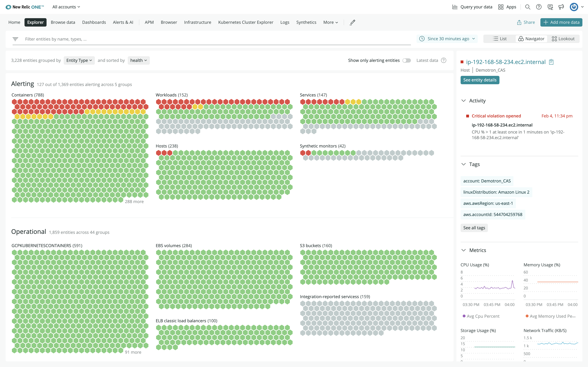
Task: Open the Entity Type grouping dropdown
Action: pos(79,60)
